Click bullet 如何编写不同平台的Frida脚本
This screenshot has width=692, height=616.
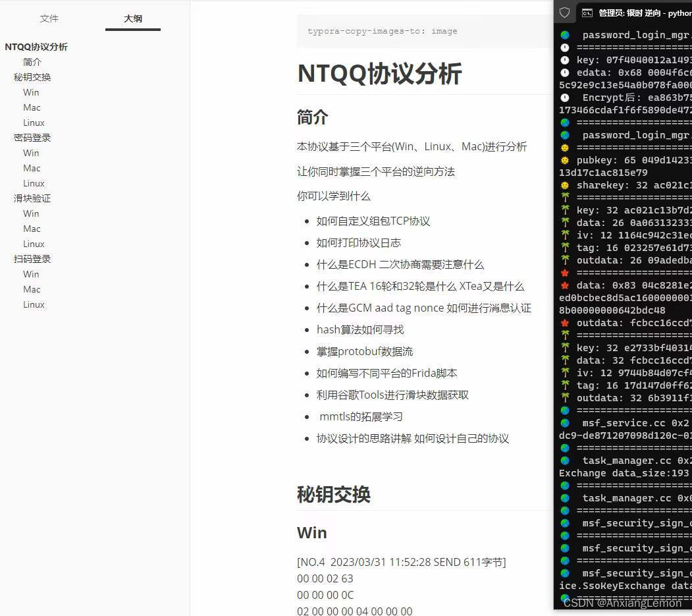(x=386, y=373)
